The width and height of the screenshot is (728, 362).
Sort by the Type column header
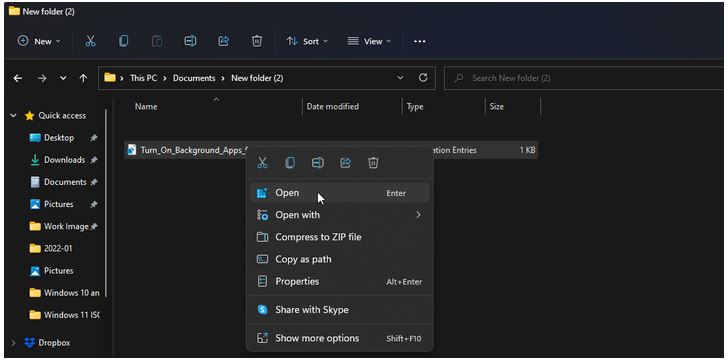coord(415,107)
